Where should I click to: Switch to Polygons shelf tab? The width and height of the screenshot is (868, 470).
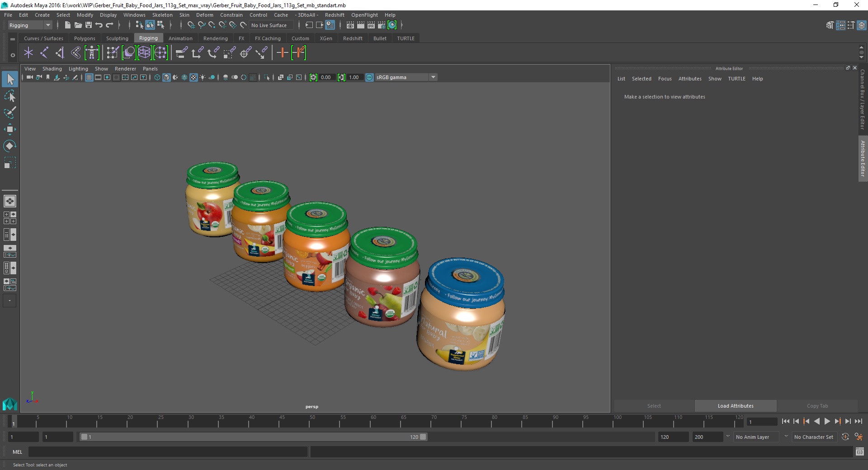pyautogui.click(x=85, y=38)
